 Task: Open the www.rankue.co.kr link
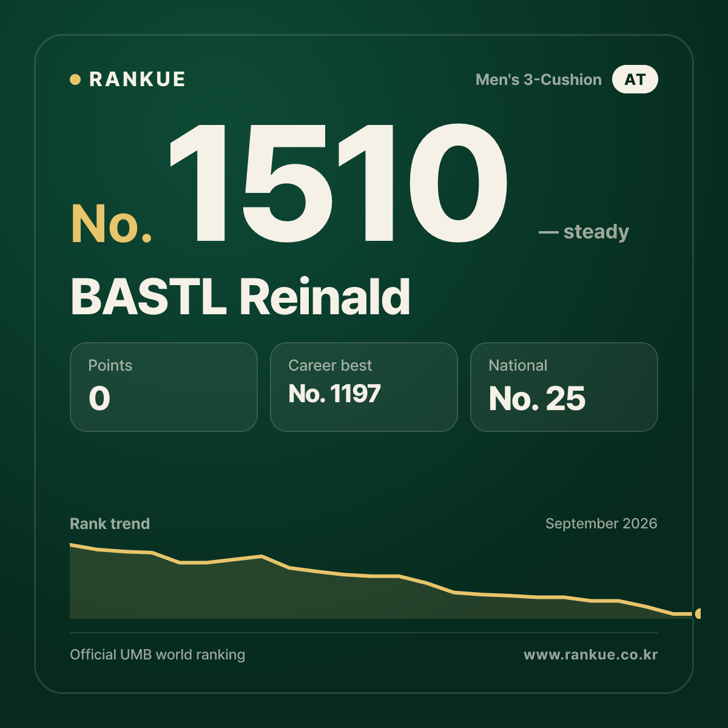(x=591, y=655)
